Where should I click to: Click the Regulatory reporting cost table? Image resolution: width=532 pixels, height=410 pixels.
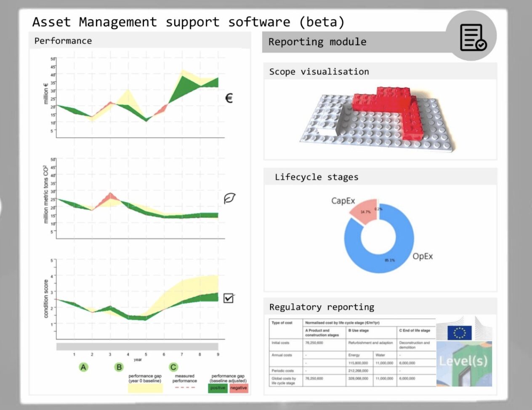[352, 352]
